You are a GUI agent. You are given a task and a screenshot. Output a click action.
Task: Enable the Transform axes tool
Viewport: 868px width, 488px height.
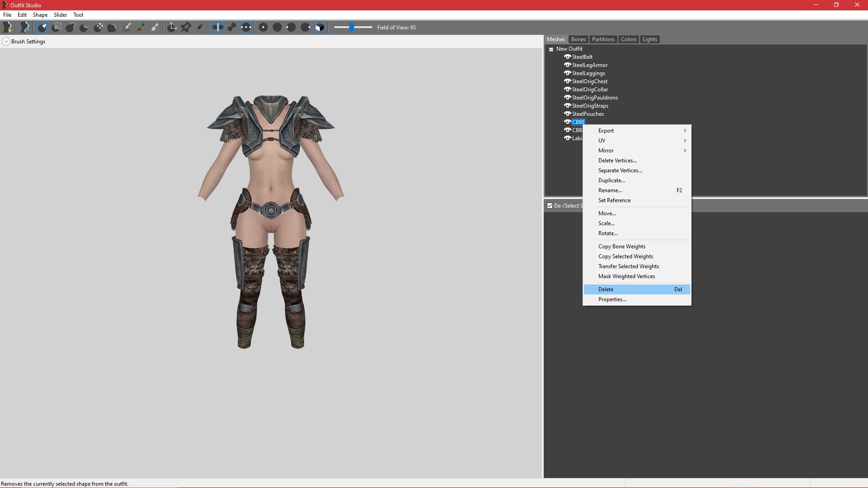pyautogui.click(x=172, y=27)
